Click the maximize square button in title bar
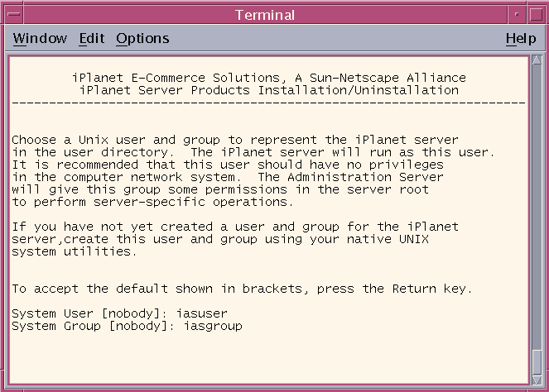549x392 pixels. click(536, 14)
